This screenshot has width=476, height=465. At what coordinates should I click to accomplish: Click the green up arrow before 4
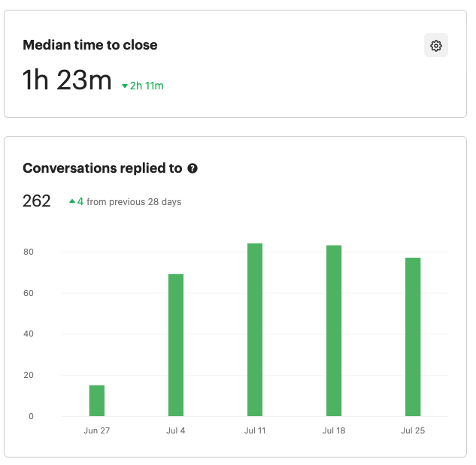(71, 201)
